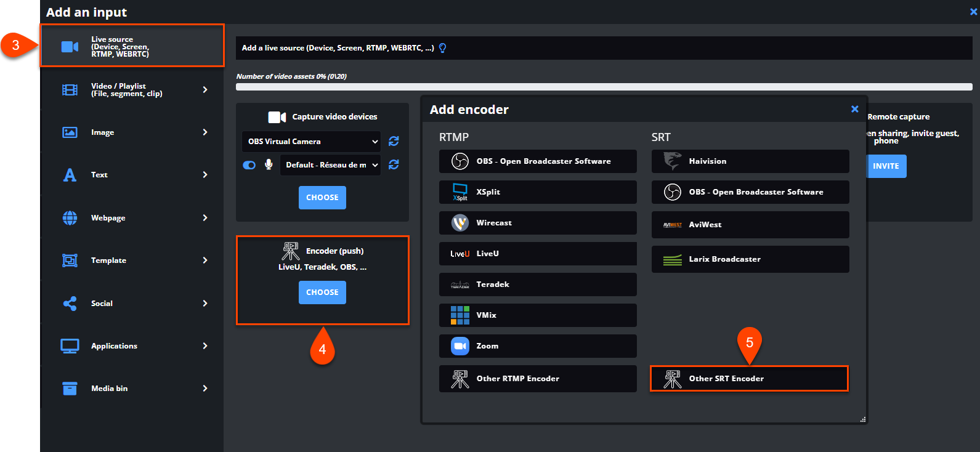Click CHOOSE under Encoder (push)
This screenshot has width=980, height=452.
[322, 293]
